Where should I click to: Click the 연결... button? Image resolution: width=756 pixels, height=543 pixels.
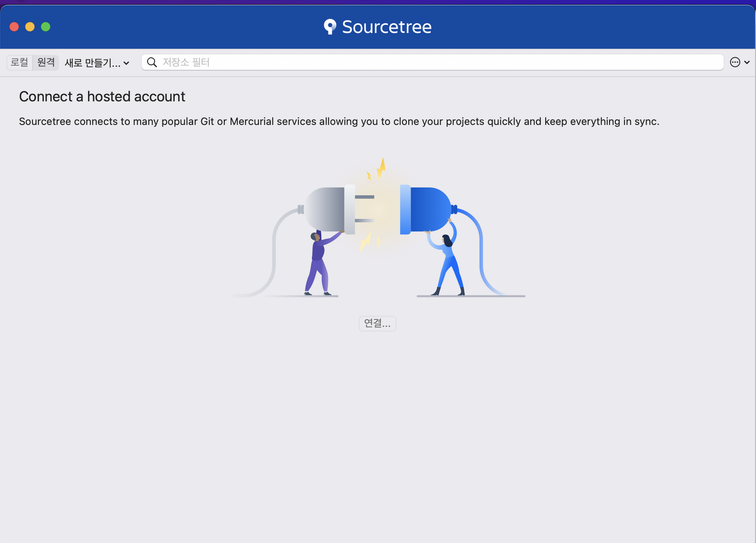(377, 323)
